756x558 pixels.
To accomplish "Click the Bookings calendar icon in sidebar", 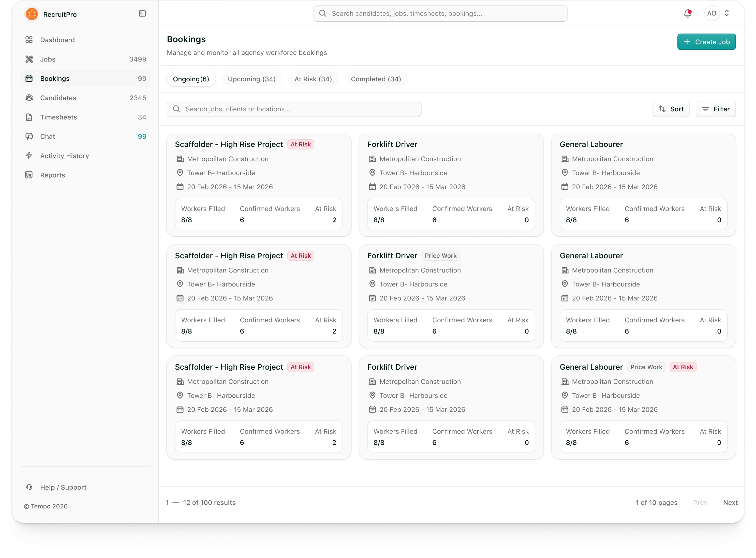I will [x=29, y=78].
